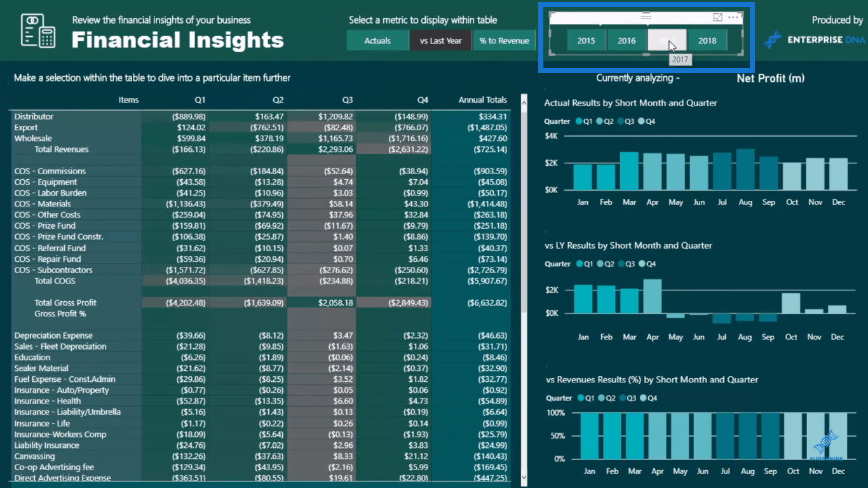The height and width of the screenshot is (488, 868).
Task: Select the Total Gross Profit row
Action: point(261,302)
